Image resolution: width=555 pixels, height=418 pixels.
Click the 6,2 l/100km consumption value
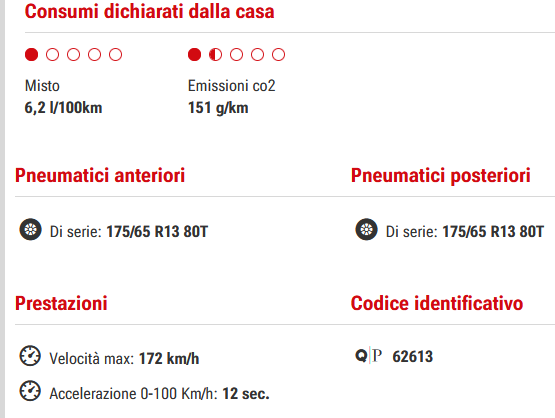(x=63, y=108)
